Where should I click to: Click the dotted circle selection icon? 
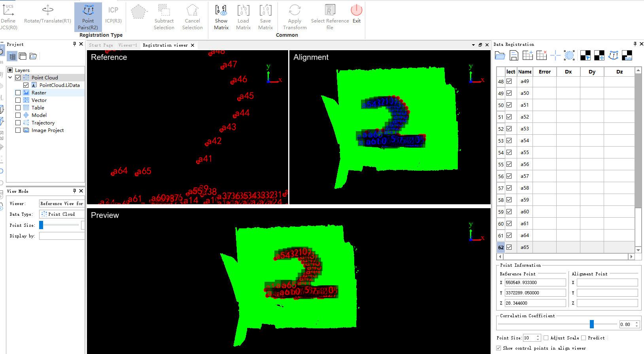(x=569, y=56)
